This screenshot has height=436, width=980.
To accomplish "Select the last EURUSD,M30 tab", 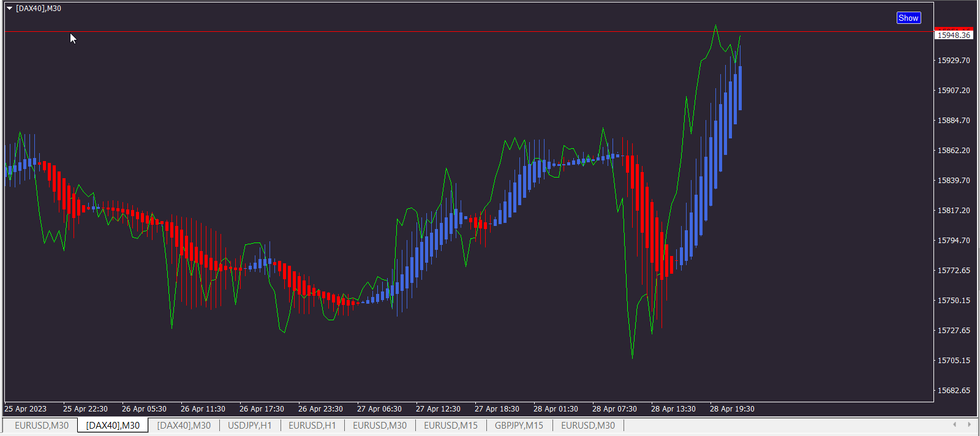I will click(588, 425).
